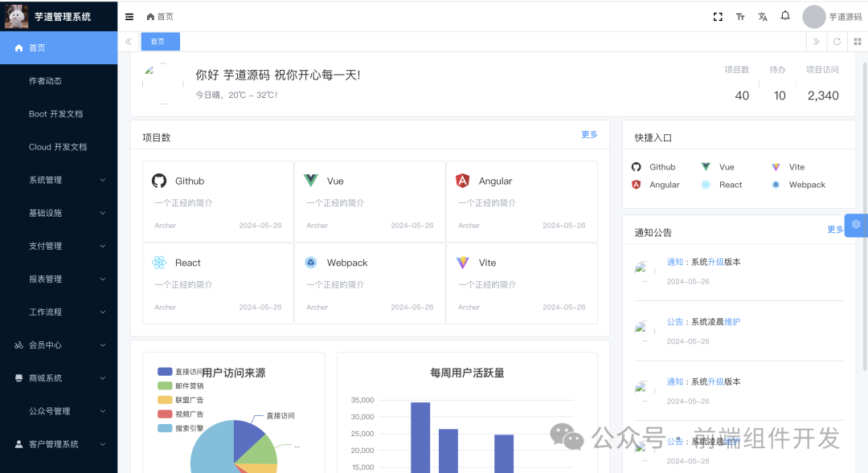Toggle 联盟广告 legend in pie chart

181,399
